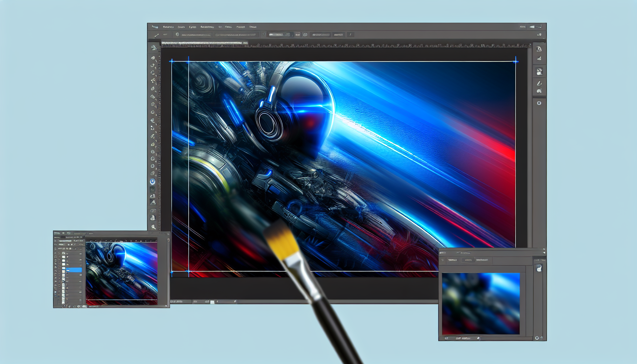Open the first menu in the menu bar

click(155, 27)
